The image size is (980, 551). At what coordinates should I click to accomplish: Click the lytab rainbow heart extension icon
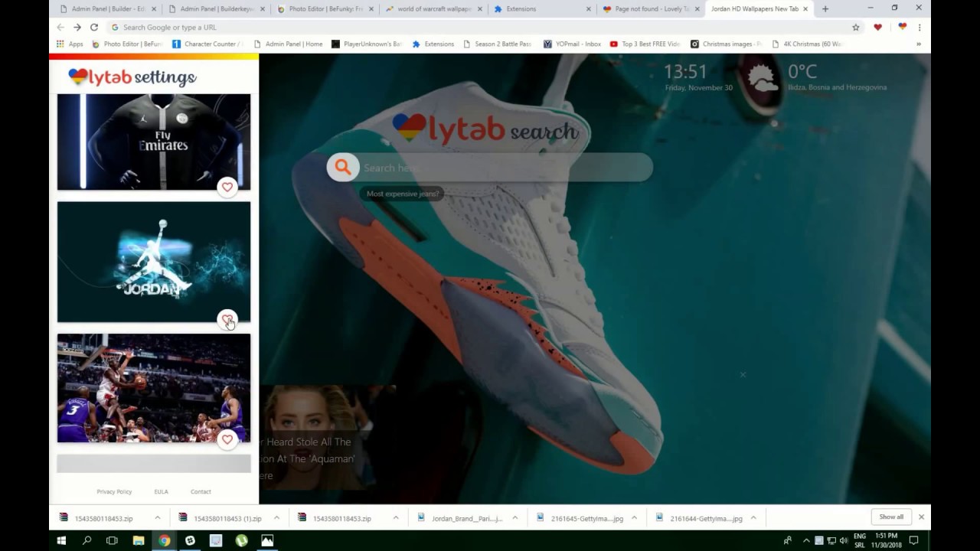902,27
